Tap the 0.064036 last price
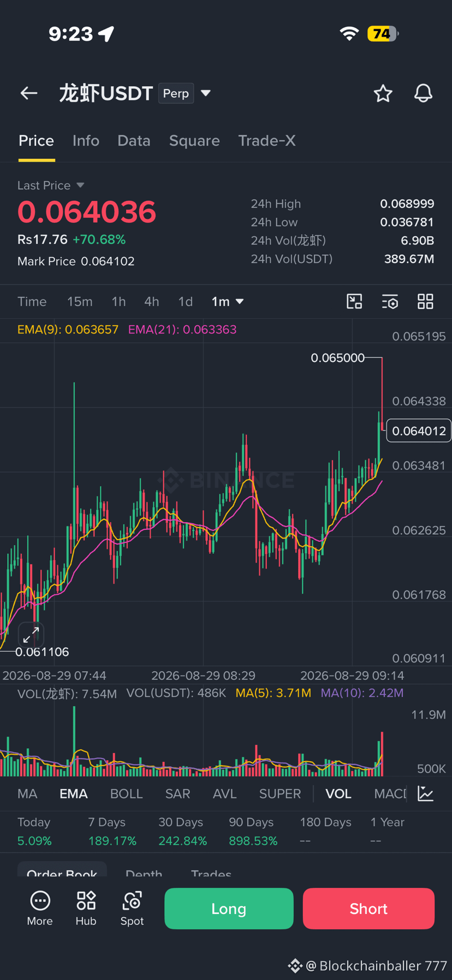 [x=87, y=212]
